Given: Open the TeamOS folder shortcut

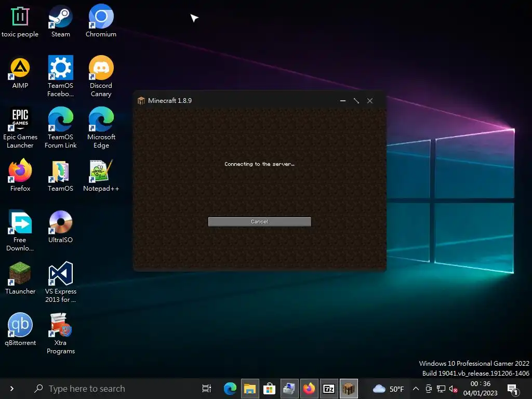Looking at the screenshot, I should 60,176.
